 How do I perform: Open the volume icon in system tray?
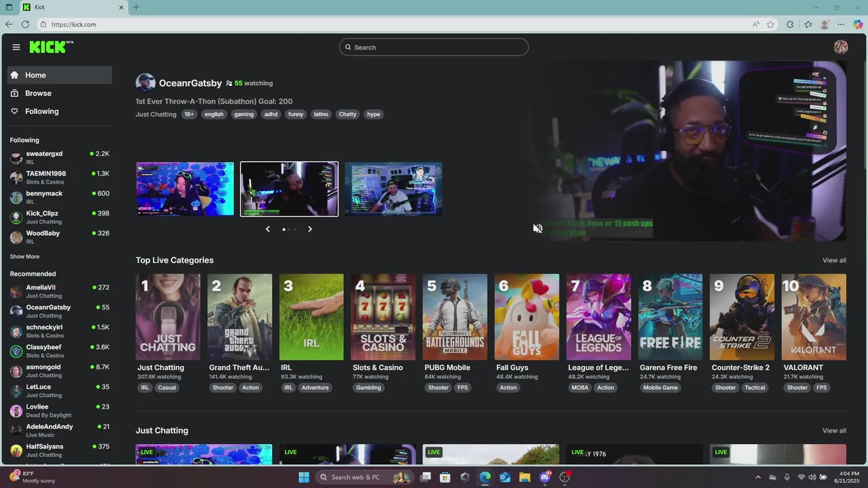click(812, 477)
